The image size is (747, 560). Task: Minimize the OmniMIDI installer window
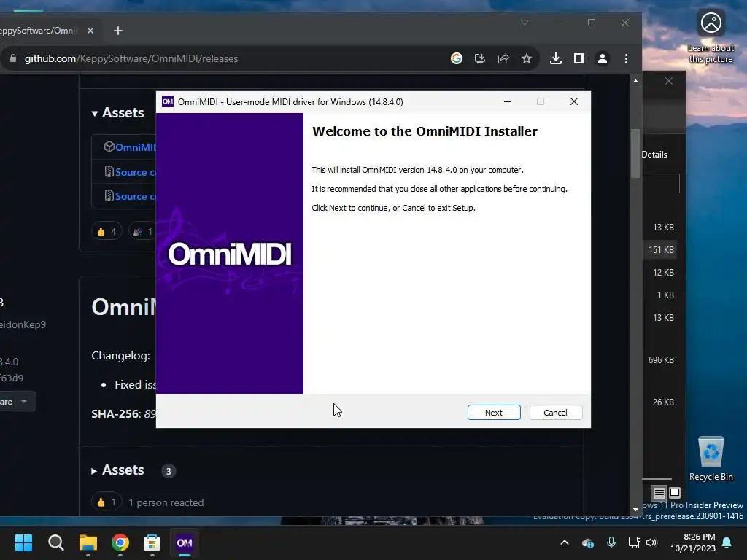coord(508,101)
